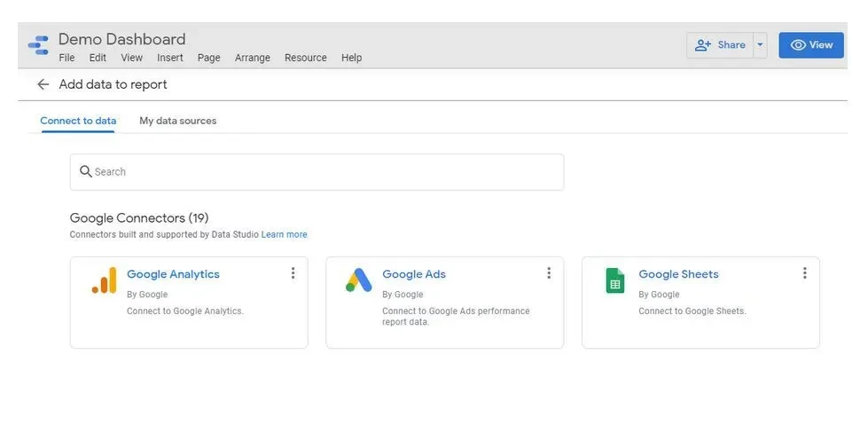Open the Resource menu
868x441 pixels.
point(306,58)
